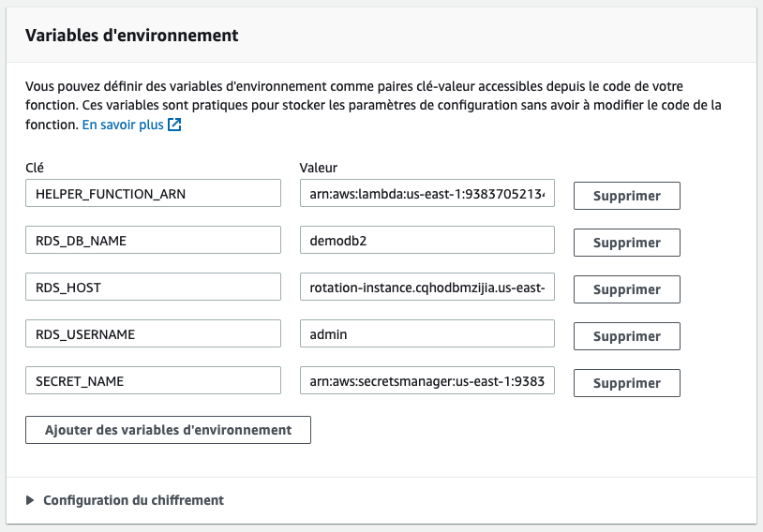This screenshot has height=532, width=763.
Task: Click the SECRET_NAME key input
Action: (x=154, y=381)
